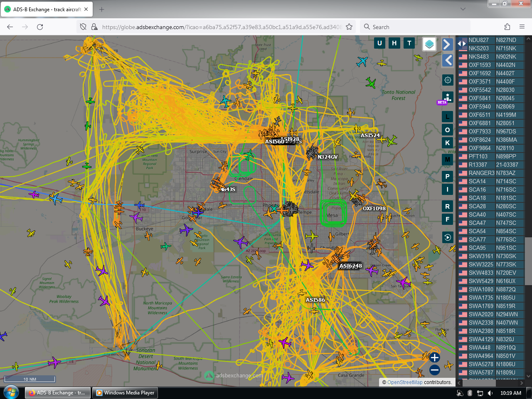
Task: Open the Windows Start menu
Action: coord(11,392)
